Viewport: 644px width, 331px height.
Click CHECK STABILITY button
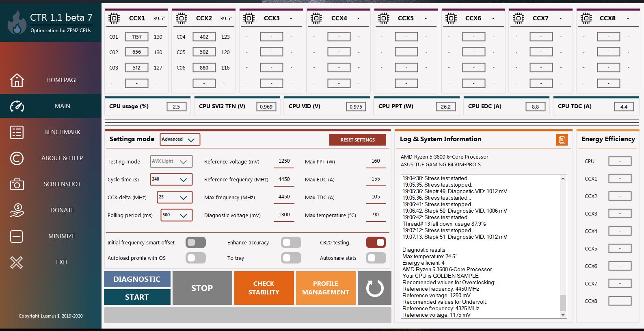[x=264, y=288]
